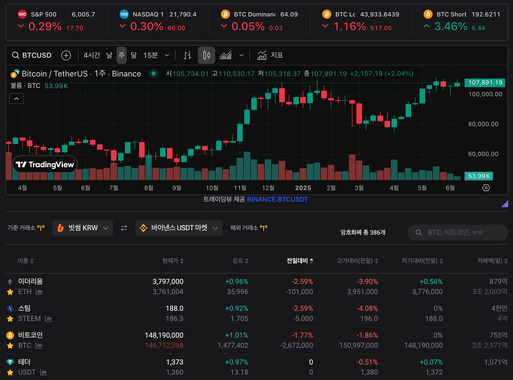
Task: Toggle favorite star for 이더리움 ETH
Action: pos(10,292)
